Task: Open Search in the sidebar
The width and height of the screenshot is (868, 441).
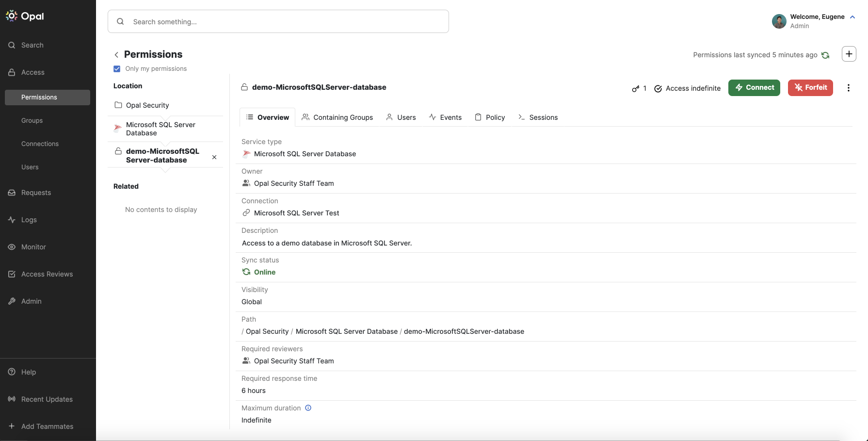Action: tap(32, 45)
